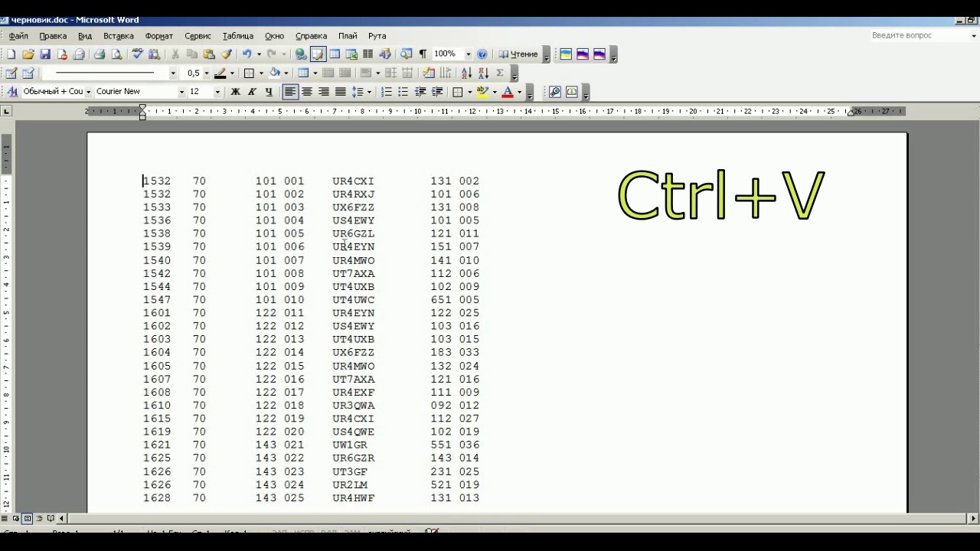
Task: Open the Правка menu
Action: [53, 36]
